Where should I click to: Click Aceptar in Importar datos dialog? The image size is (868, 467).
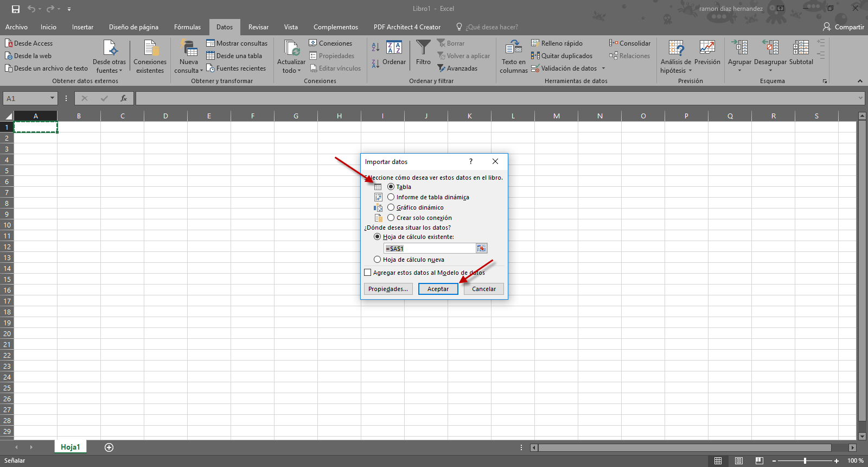point(438,289)
